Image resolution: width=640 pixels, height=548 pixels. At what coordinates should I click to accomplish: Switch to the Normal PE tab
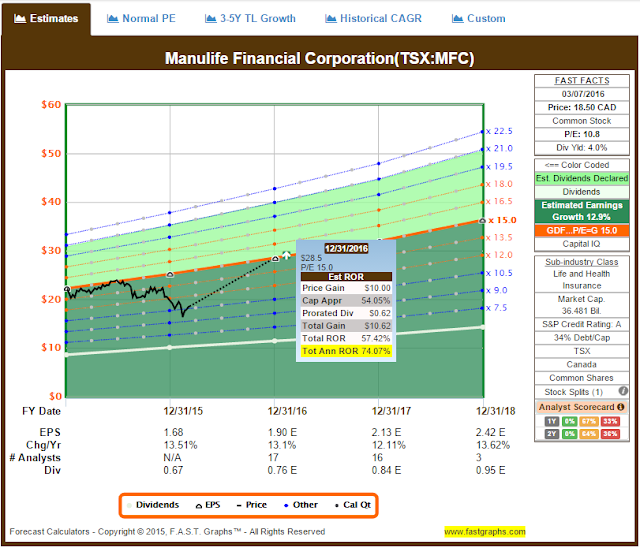(141, 19)
